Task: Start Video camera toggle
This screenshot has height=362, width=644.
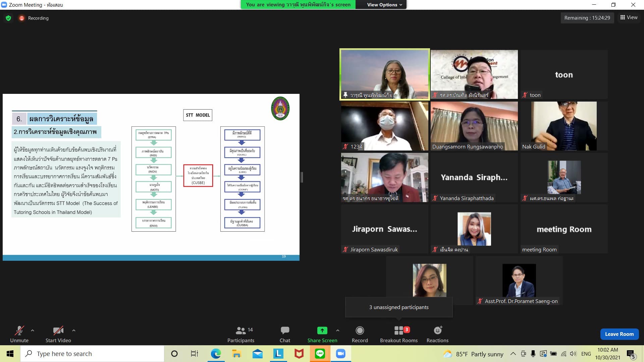Action: tap(58, 331)
